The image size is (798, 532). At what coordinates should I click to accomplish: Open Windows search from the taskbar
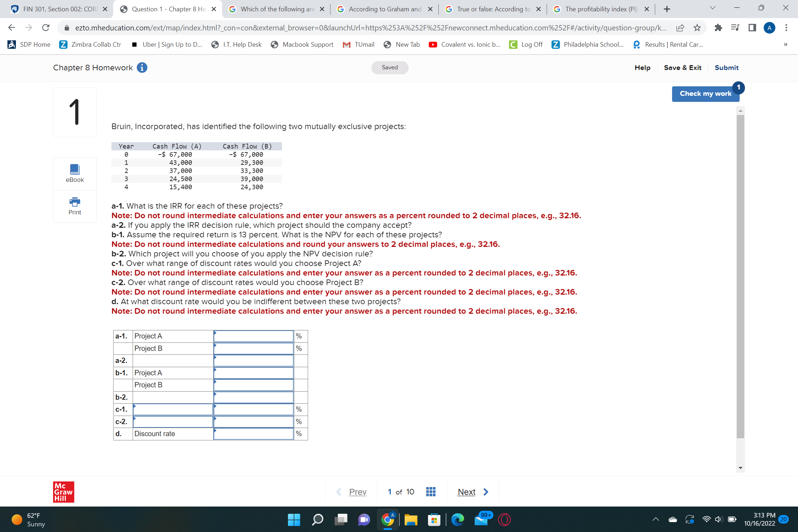(317, 519)
